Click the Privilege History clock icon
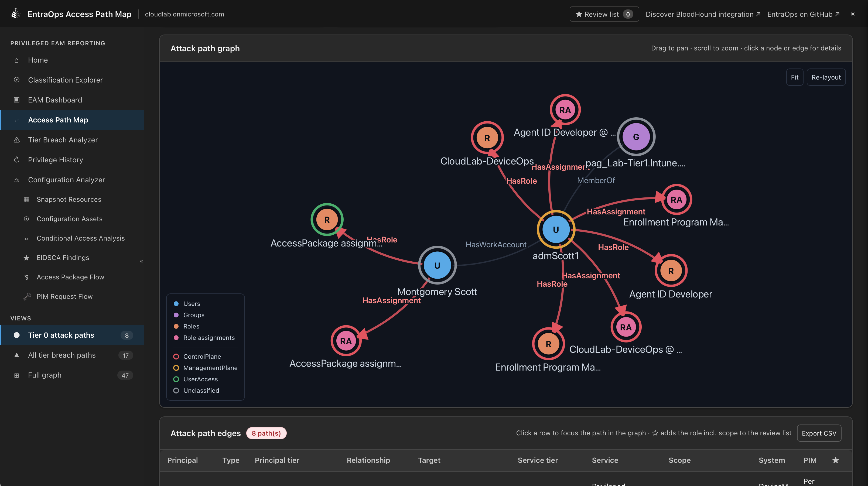This screenshot has height=486, width=868. point(16,160)
